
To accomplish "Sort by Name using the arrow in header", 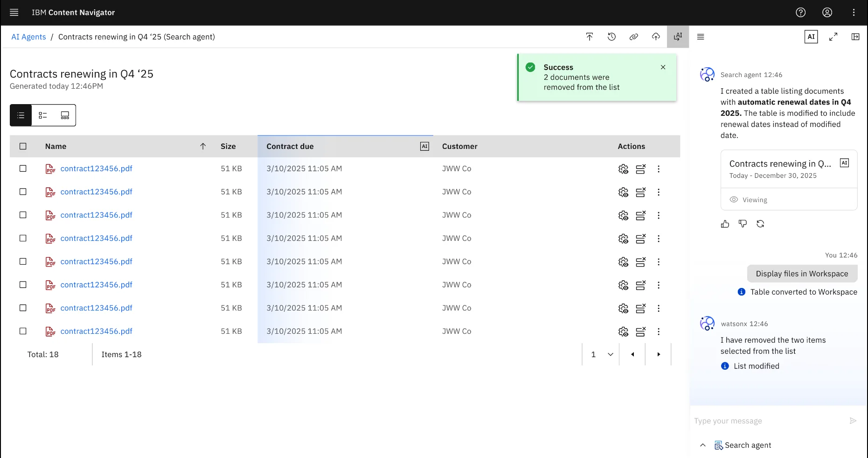I will pos(203,146).
